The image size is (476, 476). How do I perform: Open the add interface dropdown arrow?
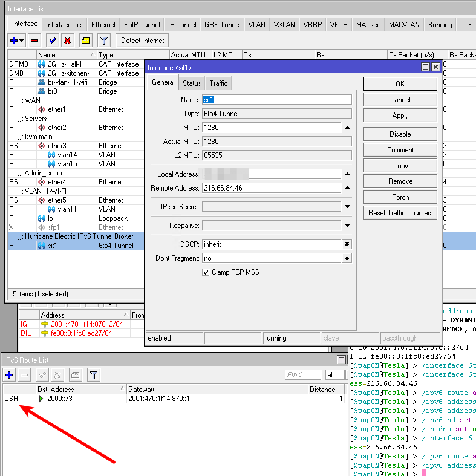click(22, 41)
